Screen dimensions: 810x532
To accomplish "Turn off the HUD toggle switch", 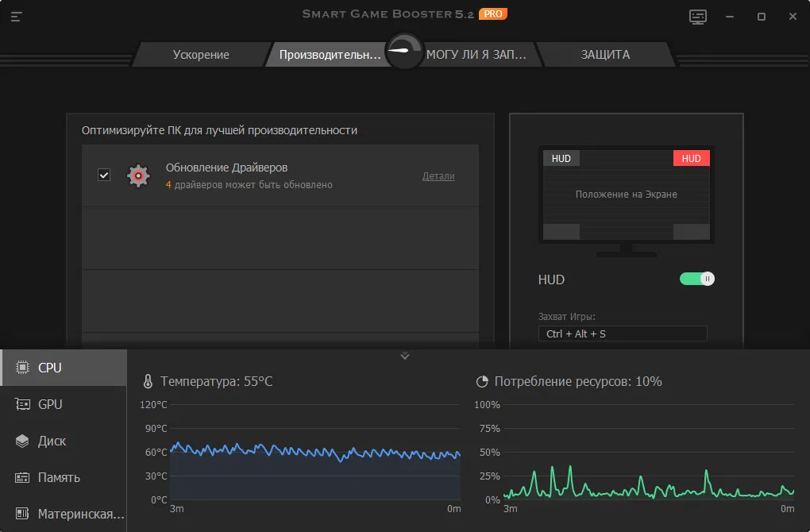I will (x=696, y=279).
